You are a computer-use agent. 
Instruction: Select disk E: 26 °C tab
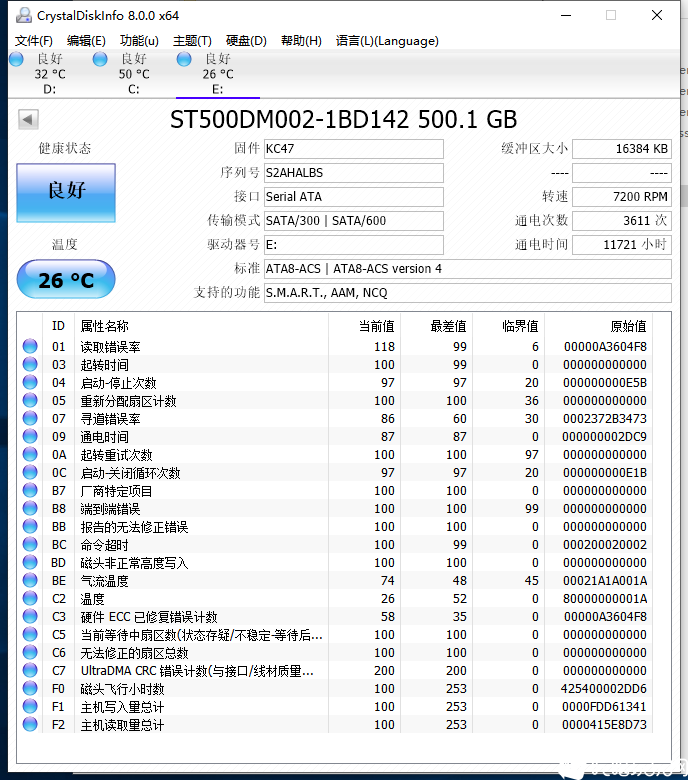pos(218,74)
